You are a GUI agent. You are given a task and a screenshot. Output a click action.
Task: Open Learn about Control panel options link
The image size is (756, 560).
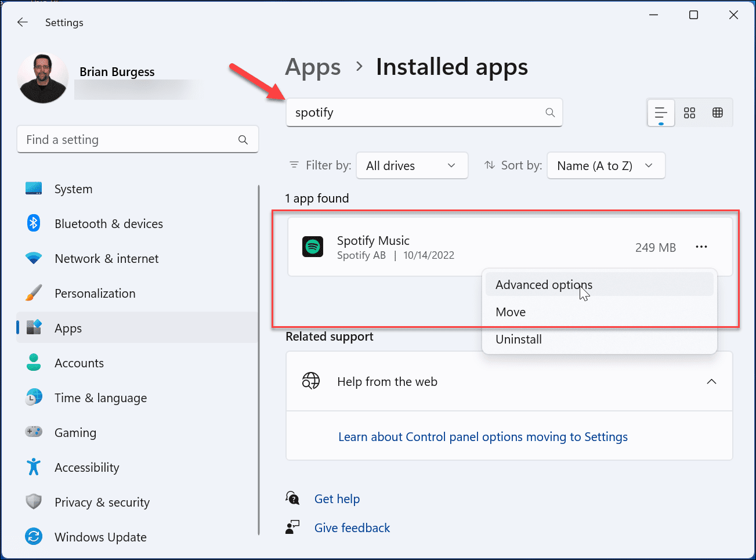coord(483,436)
